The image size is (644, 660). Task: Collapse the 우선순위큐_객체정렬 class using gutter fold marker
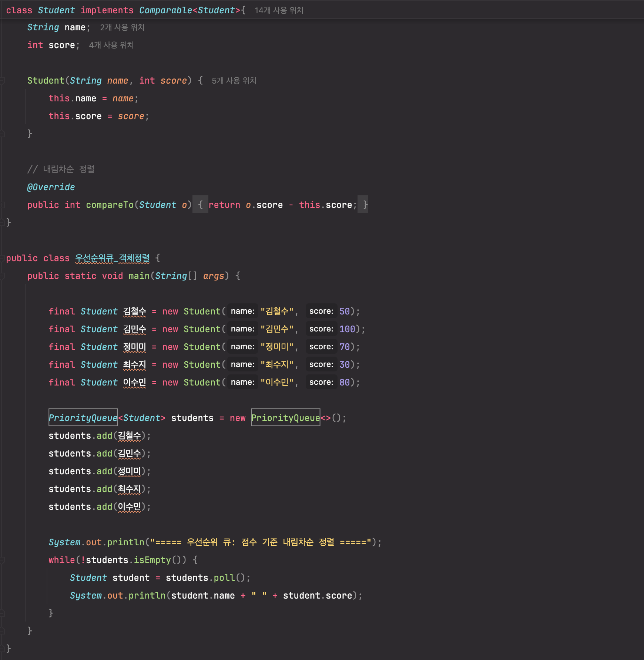click(x=3, y=258)
